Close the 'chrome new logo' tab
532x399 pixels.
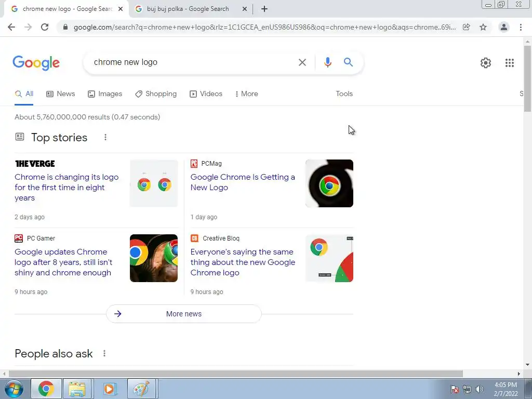[121, 9]
